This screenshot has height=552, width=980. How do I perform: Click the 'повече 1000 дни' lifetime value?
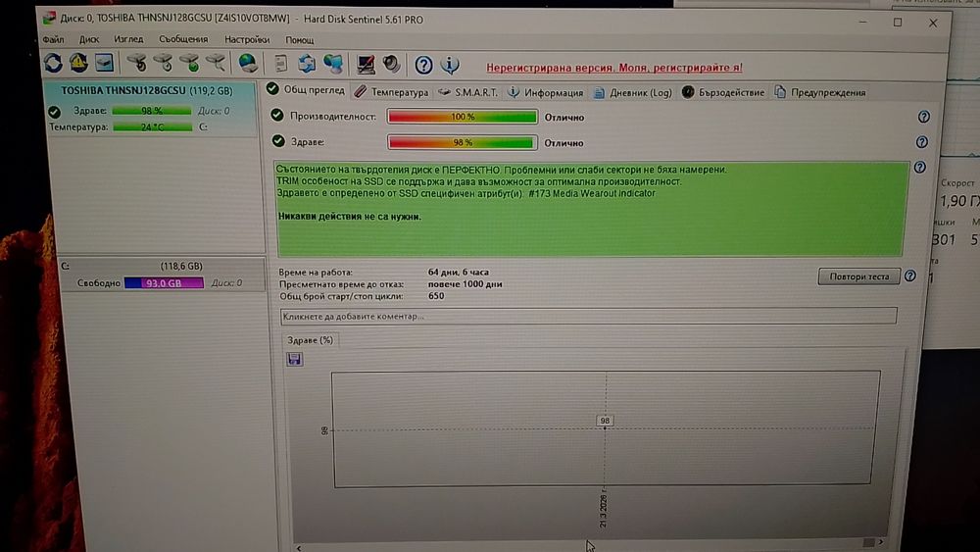[x=465, y=283]
